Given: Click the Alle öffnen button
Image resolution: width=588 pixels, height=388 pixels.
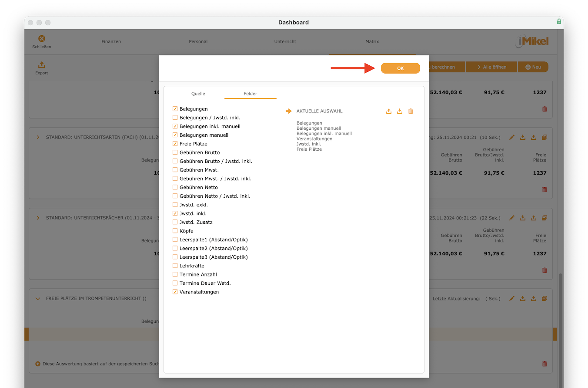Looking at the screenshot, I should 491,67.
